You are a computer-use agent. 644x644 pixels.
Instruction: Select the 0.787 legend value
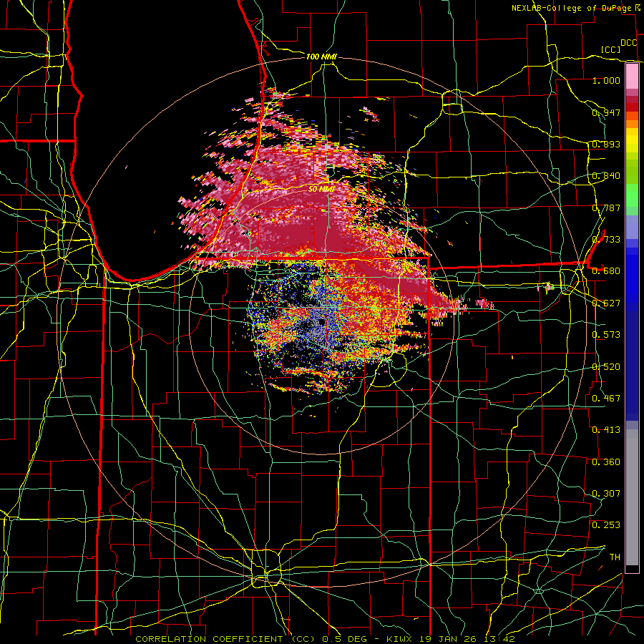coord(606,208)
